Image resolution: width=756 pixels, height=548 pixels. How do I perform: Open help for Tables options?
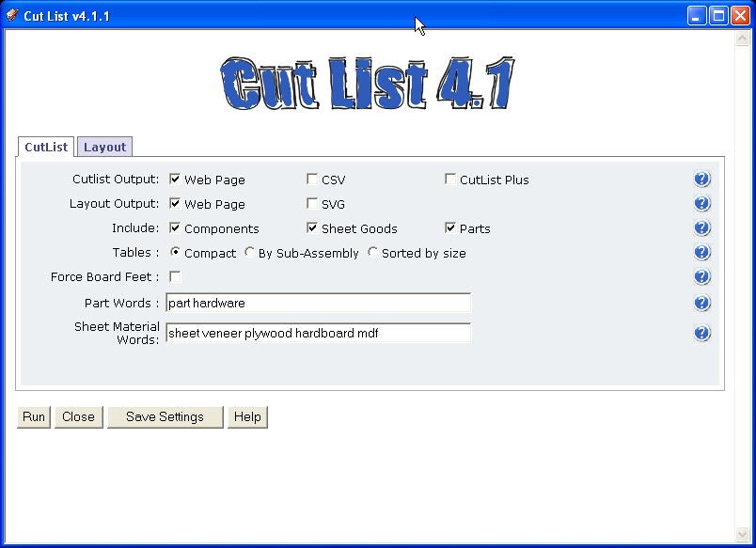tap(702, 251)
